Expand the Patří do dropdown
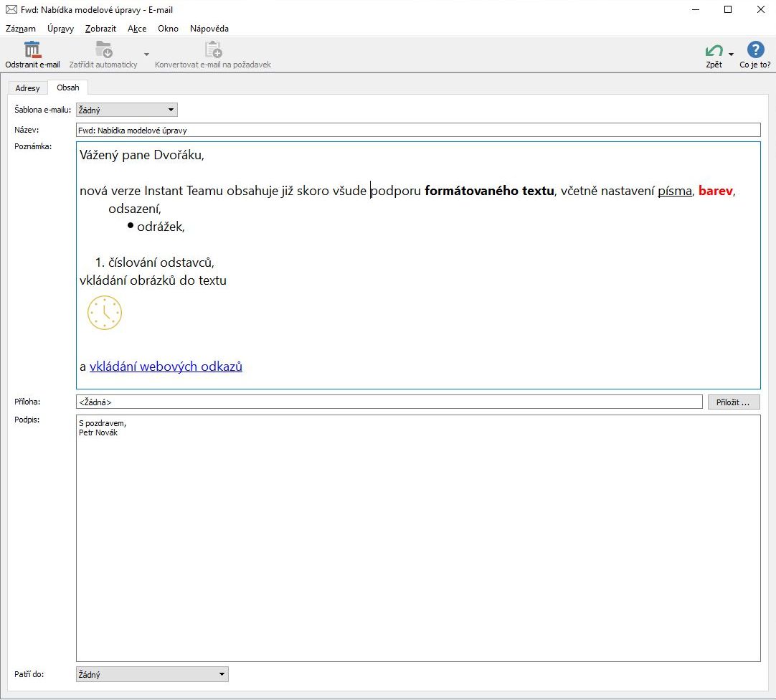Viewport: 776px width, 700px height. tap(151, 675)
